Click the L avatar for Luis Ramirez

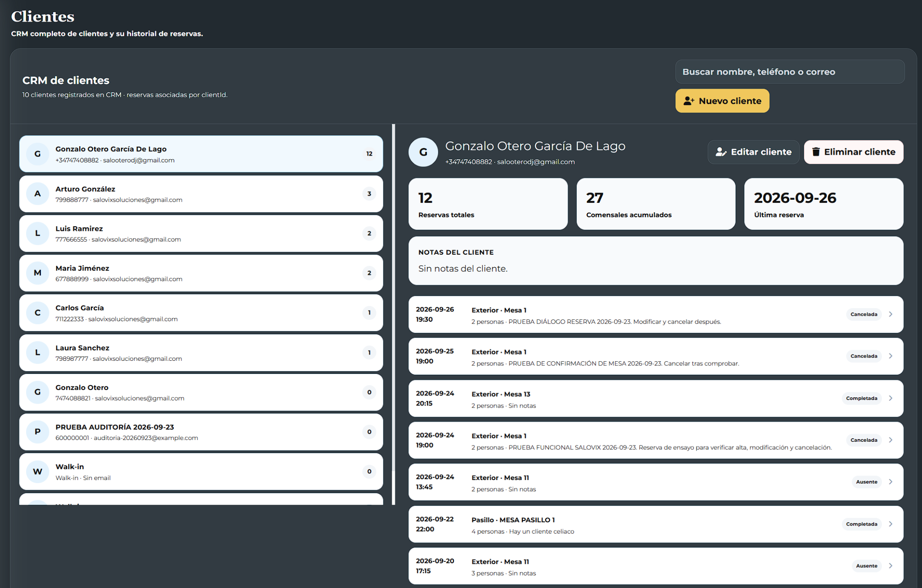(x=37, y=233)
